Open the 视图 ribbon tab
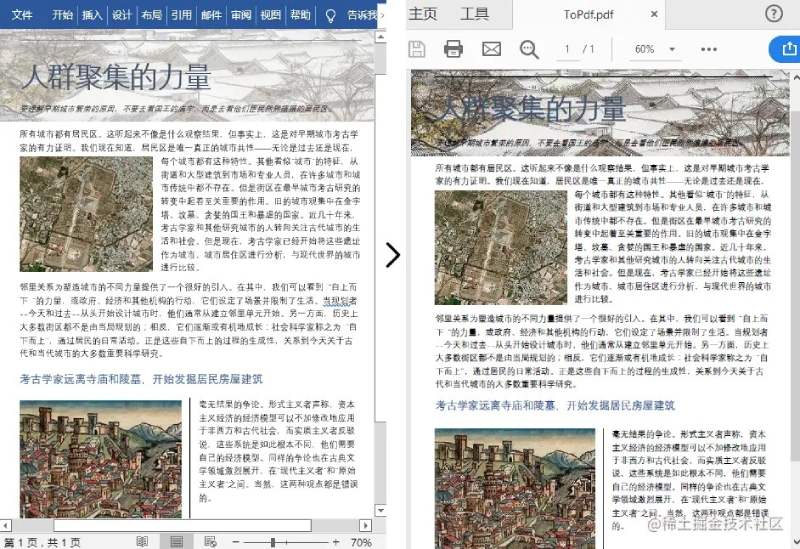 (270, 15)
